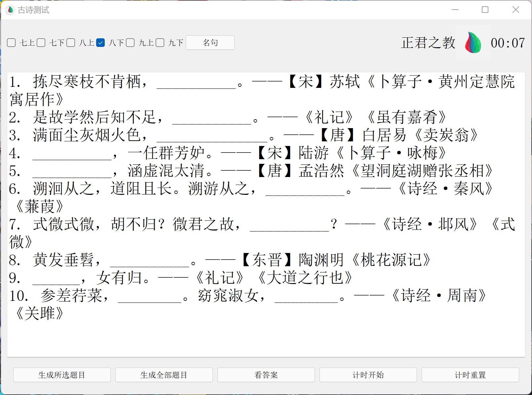Viewport: 532px width, 395px height.
Task: Click 生成所选题目 button
Action: (x=62, y=375)
